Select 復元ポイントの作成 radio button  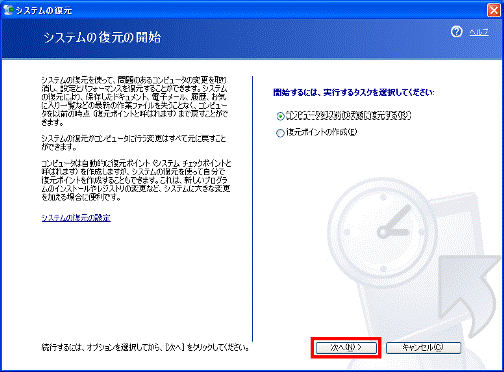[x=280, y=133]
